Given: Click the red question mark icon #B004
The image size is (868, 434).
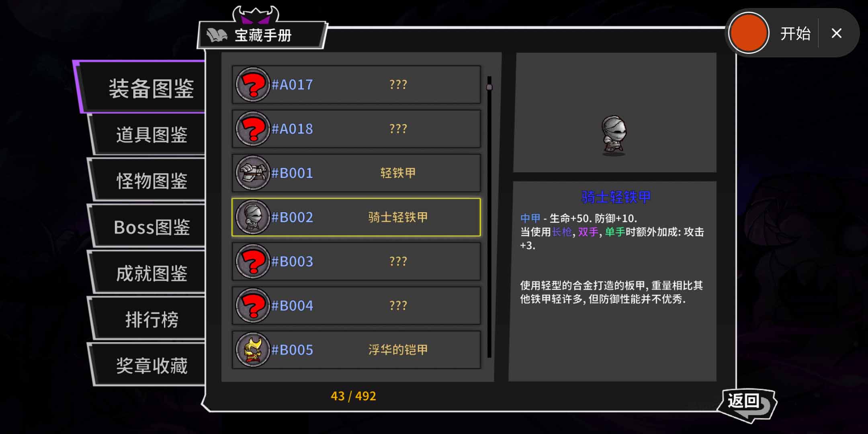Looking at the screenshot, I should pos(253,305).
